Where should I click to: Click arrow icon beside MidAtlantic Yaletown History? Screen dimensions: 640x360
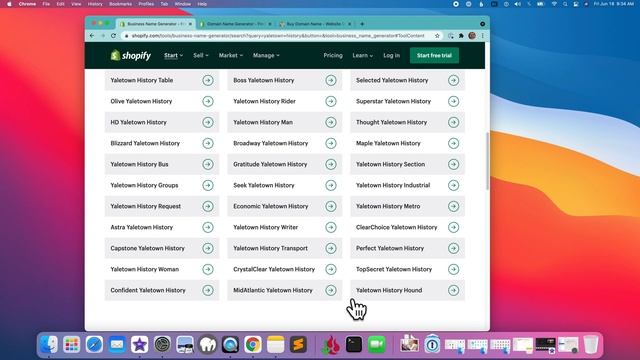331,291
